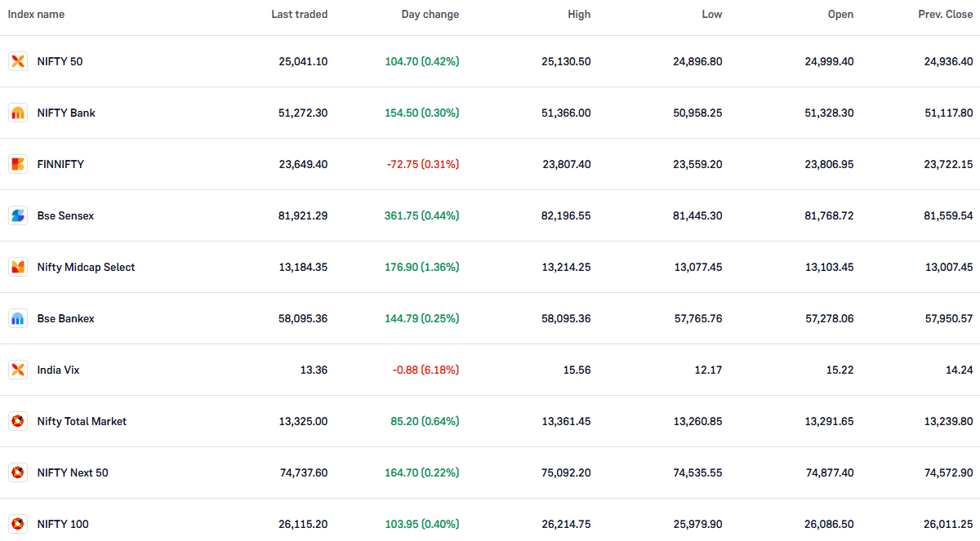
Task: Click the Bse Bankex logo icon
Action: coord(18,318)
